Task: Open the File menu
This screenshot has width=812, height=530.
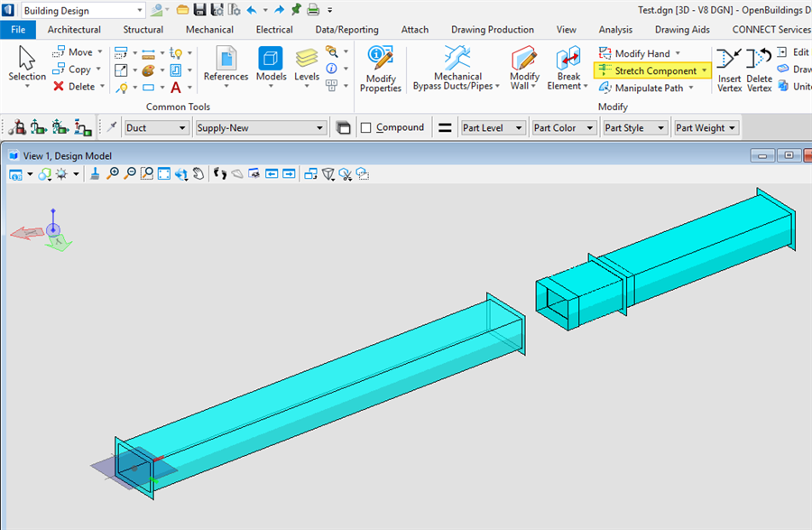Action: pos(17,30)
